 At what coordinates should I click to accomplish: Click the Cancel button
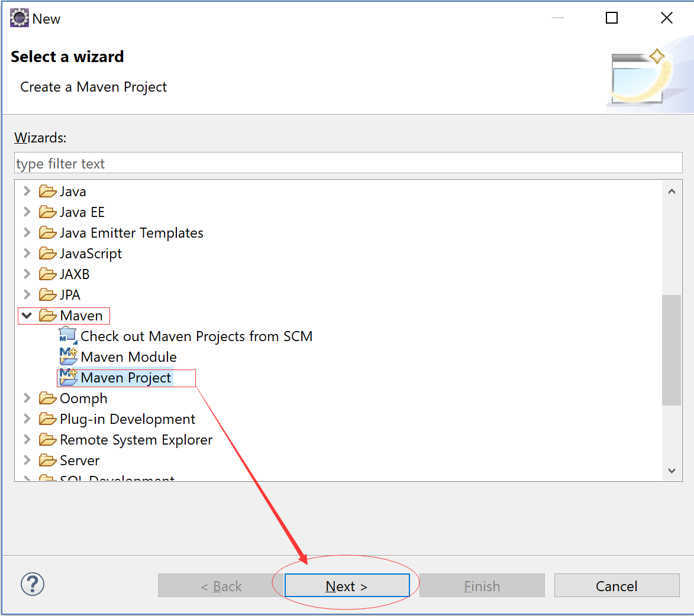click(x=616, y=585)
